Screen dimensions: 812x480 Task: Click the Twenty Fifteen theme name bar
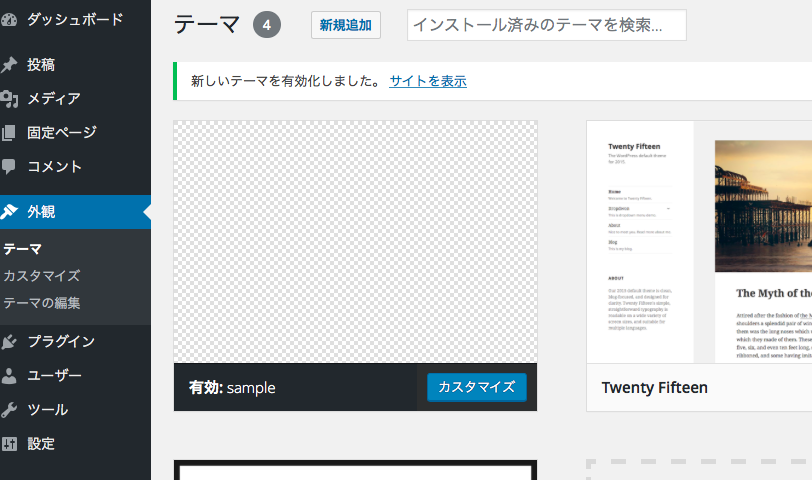coord(699,388)
